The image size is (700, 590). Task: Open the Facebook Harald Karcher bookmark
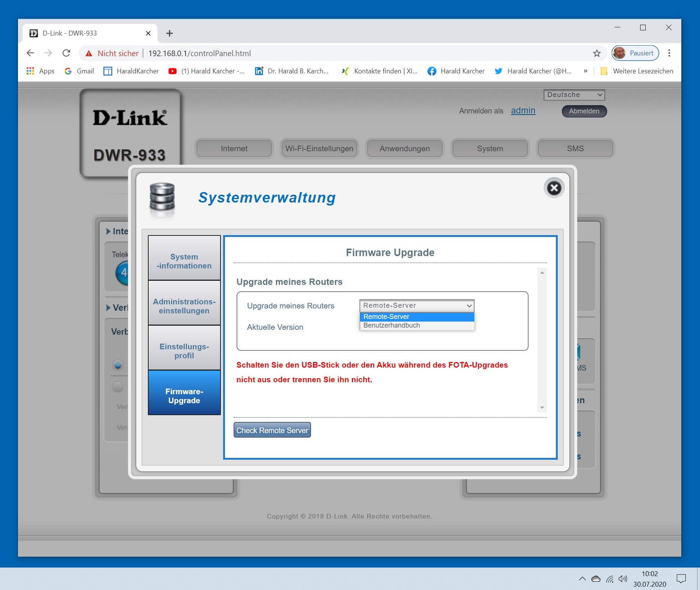point(456,71)
